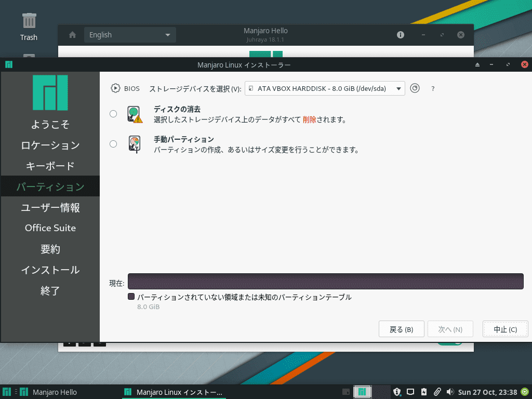This screenshot has width=532, height=399.
Task: Open the ATA VBOX HARDDISK storage device dropdown
Action: click(x=324, y=88)
